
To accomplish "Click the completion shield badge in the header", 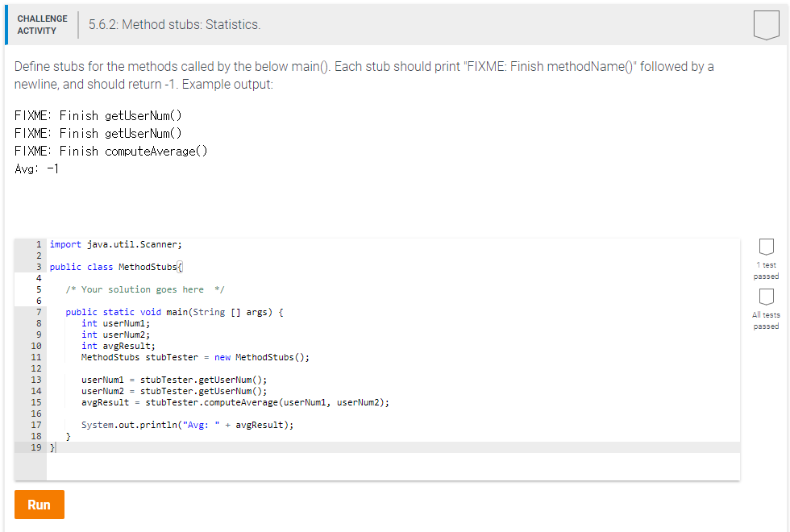I will coord(765,25).
